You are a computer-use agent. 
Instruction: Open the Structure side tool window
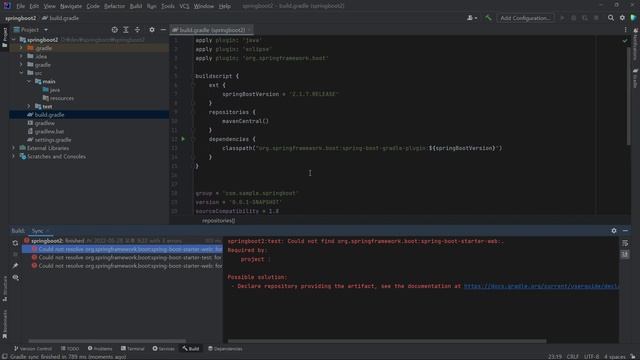click(4, 289)
